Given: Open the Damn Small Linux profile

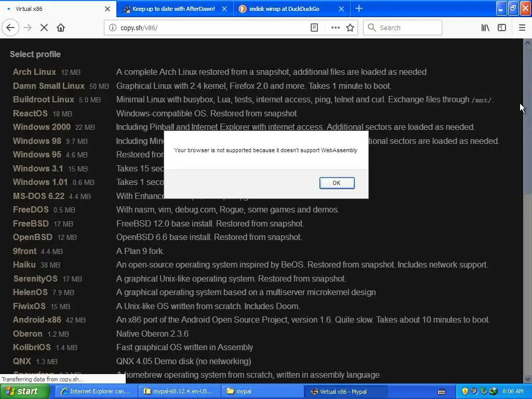Looking at the screenshot, I should (x=48, y=86).
